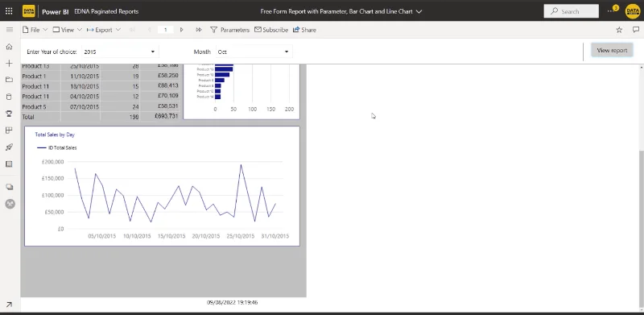Expand the report title chevron
Screen dimensions: 644x315
[419, 11]
